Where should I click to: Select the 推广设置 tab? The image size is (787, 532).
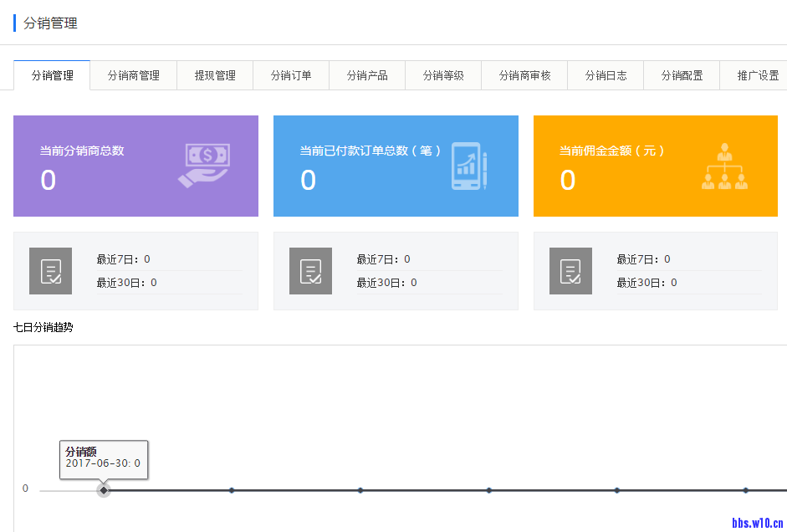point(757,75)
